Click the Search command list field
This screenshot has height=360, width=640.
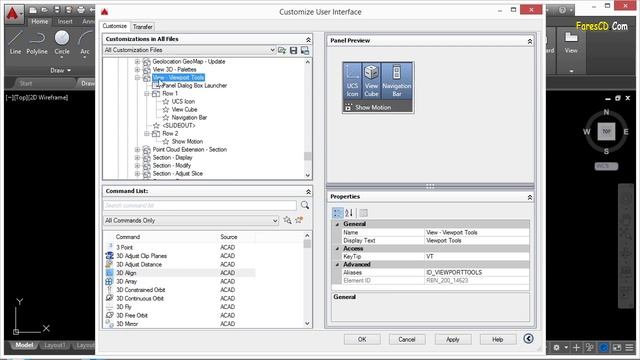[x=200, y=205]
